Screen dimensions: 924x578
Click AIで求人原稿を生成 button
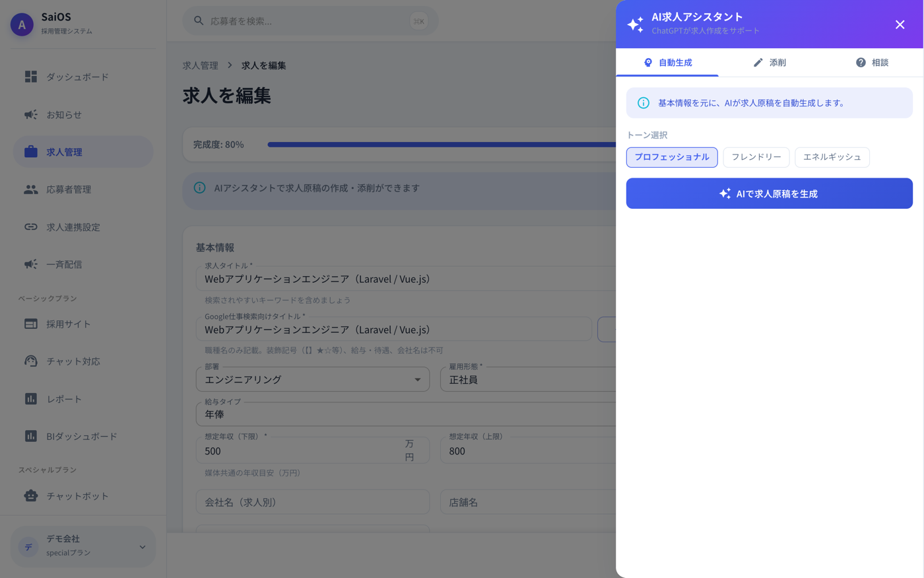click(x=770, y=194)
